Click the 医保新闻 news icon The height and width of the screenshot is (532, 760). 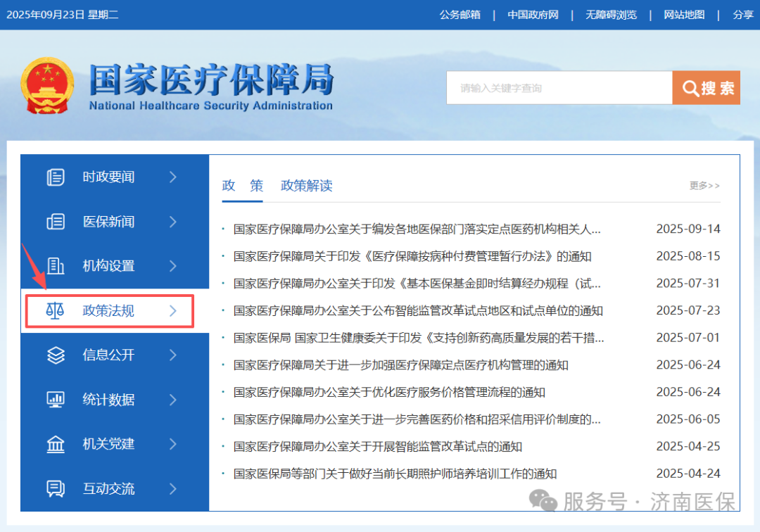56,222
